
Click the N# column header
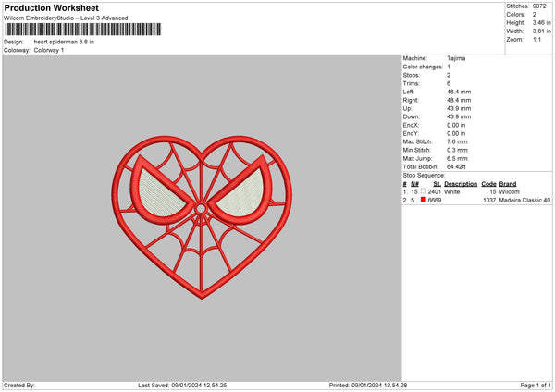point(414,184)
